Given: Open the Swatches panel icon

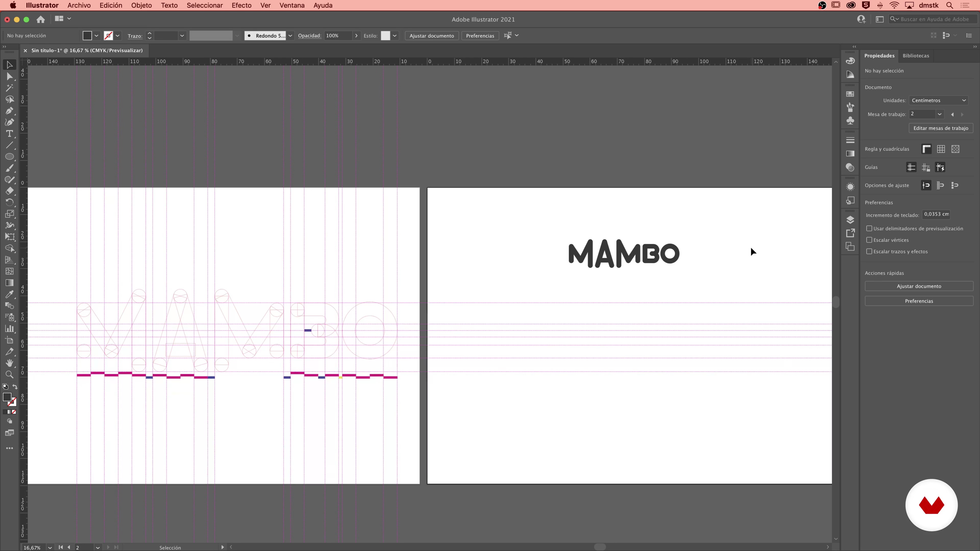Looking at the screenshot, I should (850, 94).
